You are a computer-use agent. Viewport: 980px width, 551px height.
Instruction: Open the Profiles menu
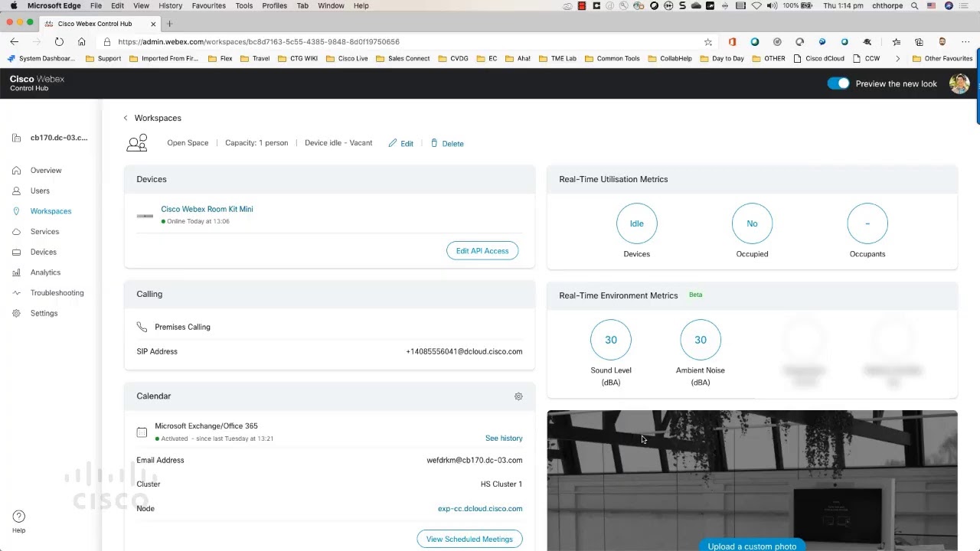(x=274, y=5)
